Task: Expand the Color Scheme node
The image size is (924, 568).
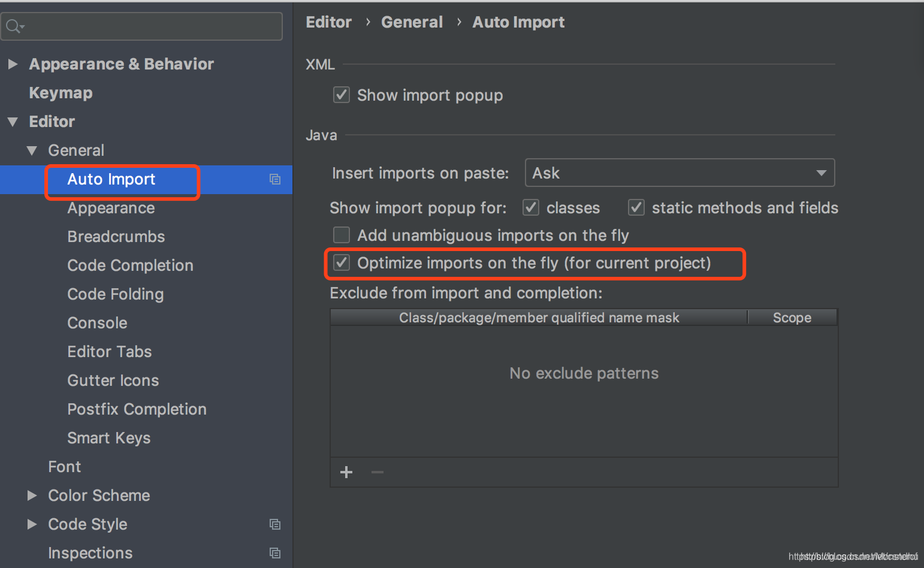Action: (x=32, y=496)
